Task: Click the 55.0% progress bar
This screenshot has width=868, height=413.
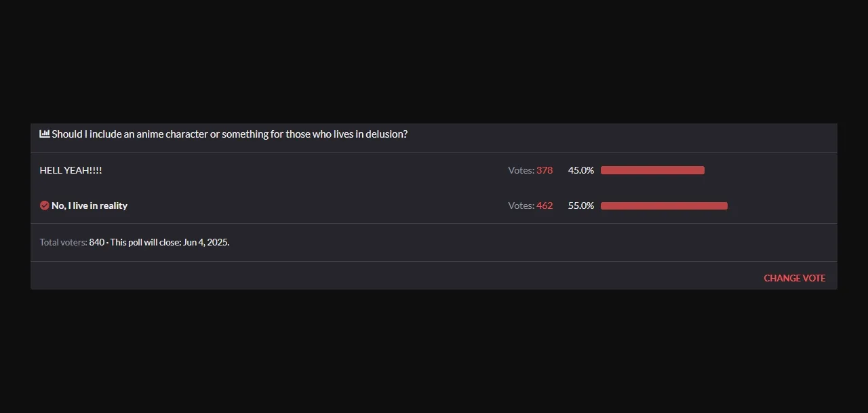Action: coord(664,205)
